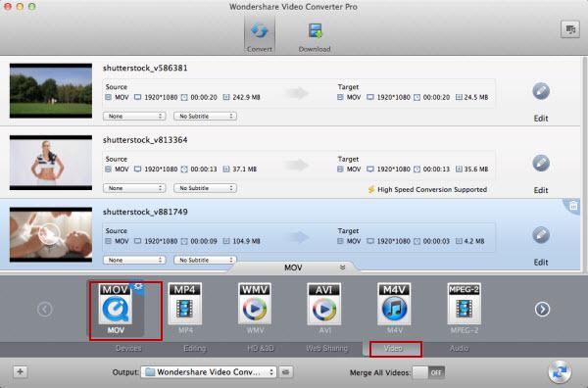Image resolution: width=588 pixels, height=388 pixels.
Task: Click the edit pencil icon for shutterstock_v881749
Action: coord(541,235)
